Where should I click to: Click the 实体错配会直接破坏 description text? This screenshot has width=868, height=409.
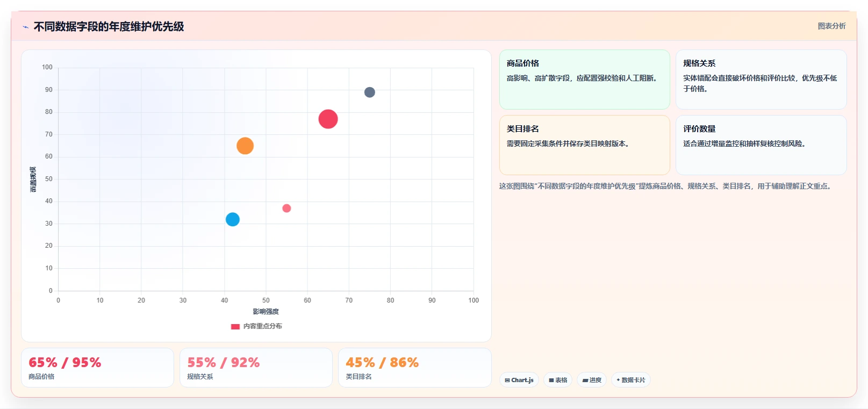[760, 83]
